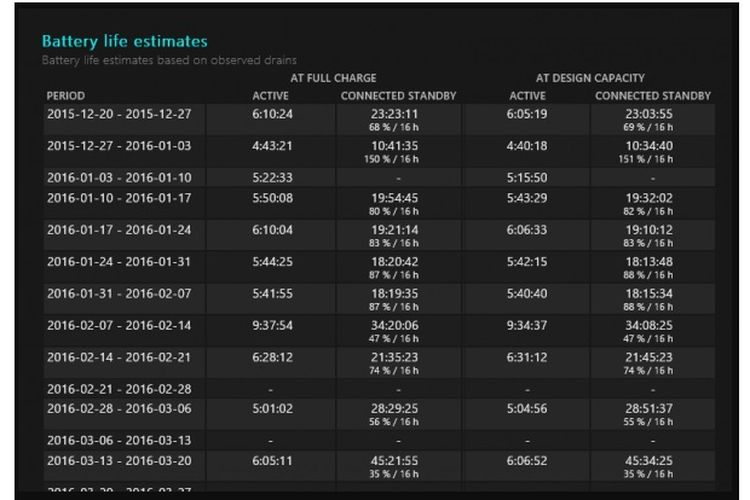Click the 2016-01-03 - 2016-01-10 period cell
Viewport: 750px width, 500px height.
coord(118,177)
